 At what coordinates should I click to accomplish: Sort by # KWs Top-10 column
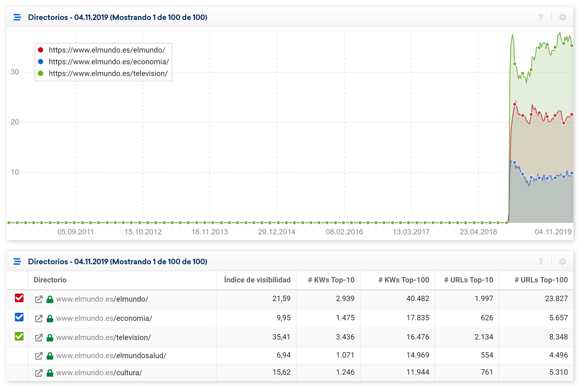pos(331,280)
